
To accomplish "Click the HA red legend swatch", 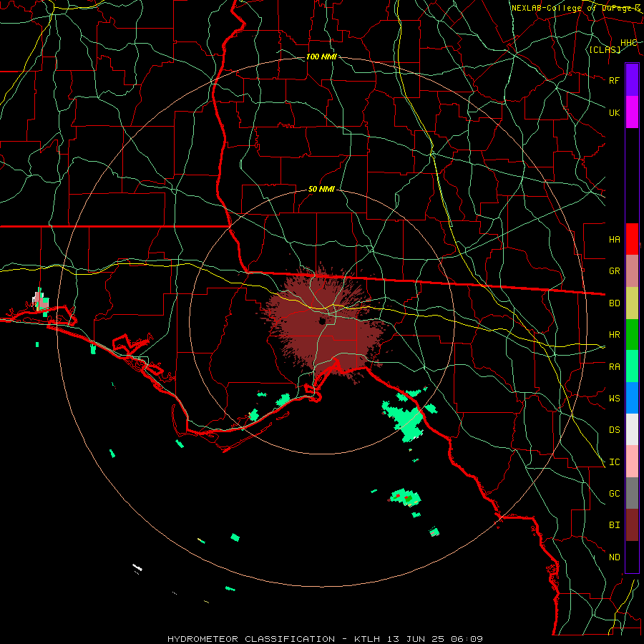I will tap(632, 239).
